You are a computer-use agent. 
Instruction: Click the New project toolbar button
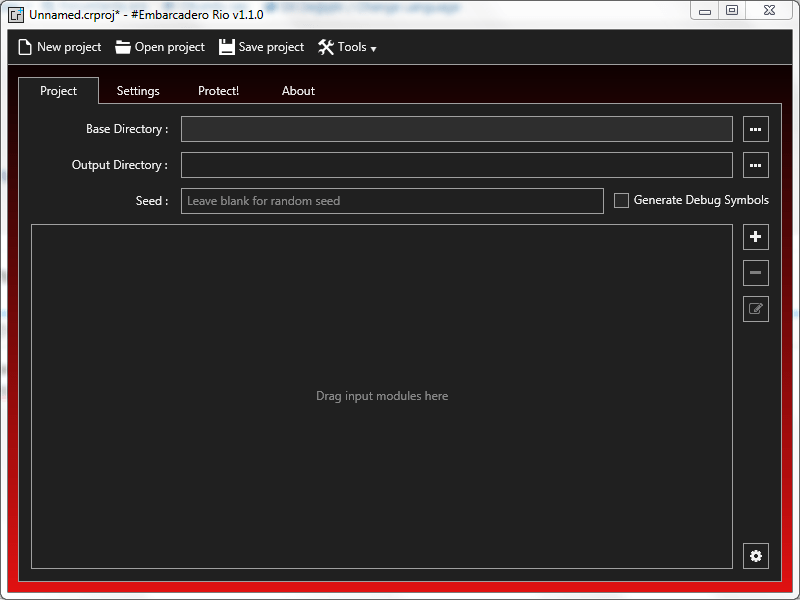coord(60,47)
